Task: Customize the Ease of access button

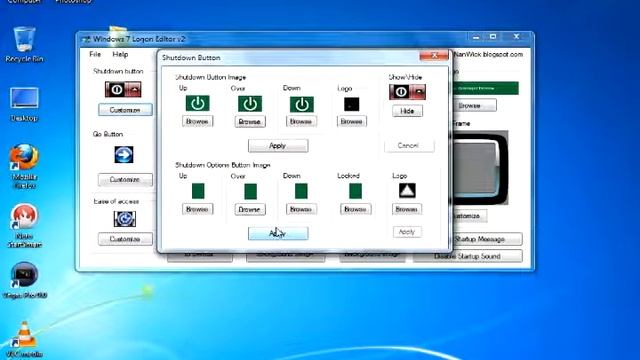Action: pos(125,239)
